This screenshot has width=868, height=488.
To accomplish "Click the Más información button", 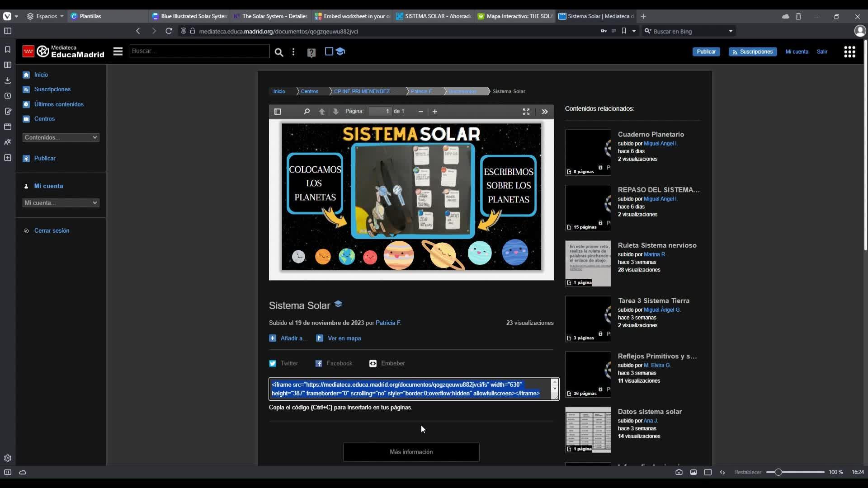I will click(411, 452).
